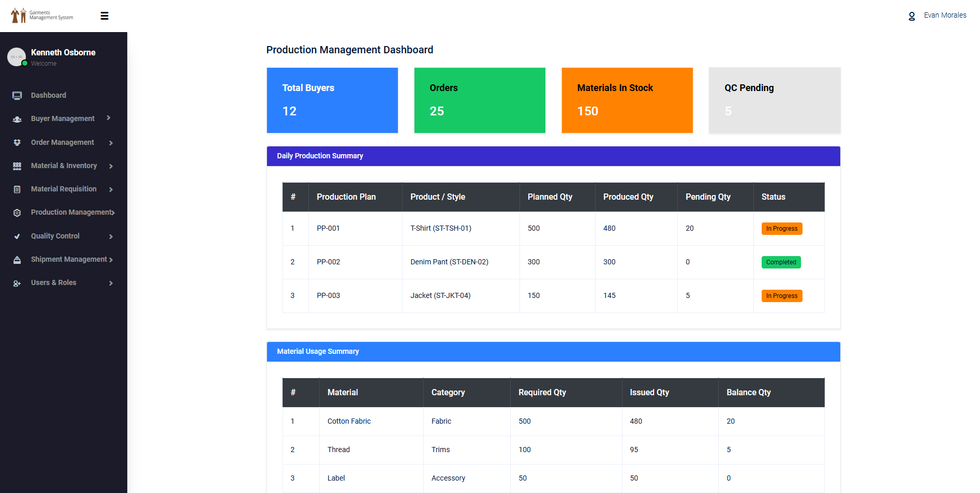Click the Dashboard monitor icon in sidebar

tap(17, 96)
